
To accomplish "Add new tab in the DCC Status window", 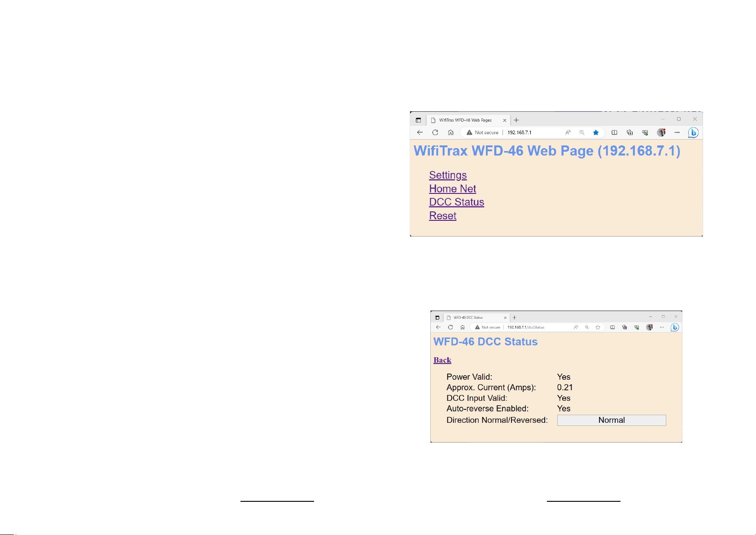I will pyautogui.click(x=515, y=317).
